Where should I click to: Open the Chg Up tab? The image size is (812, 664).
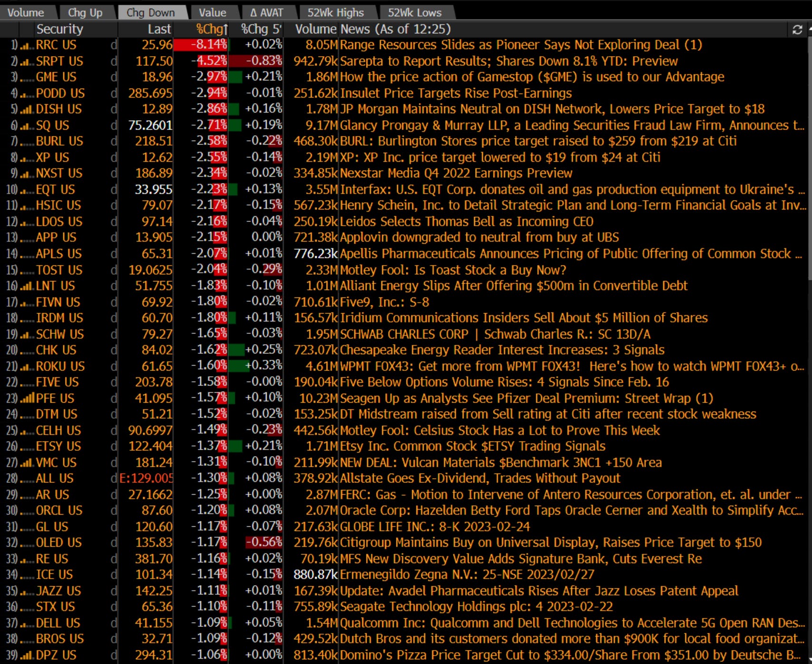pos(85,12)
